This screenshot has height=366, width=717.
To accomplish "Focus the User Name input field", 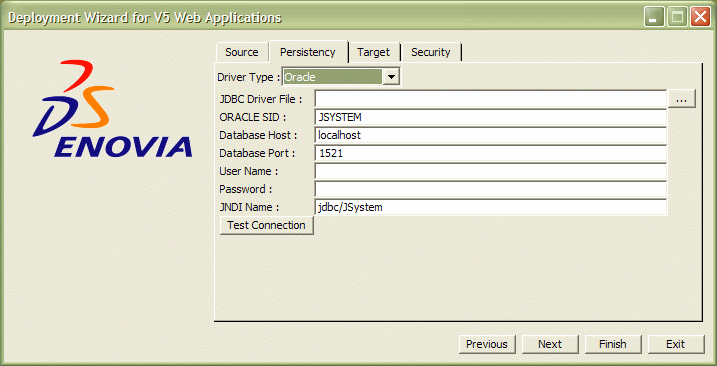I will point(491,172).
